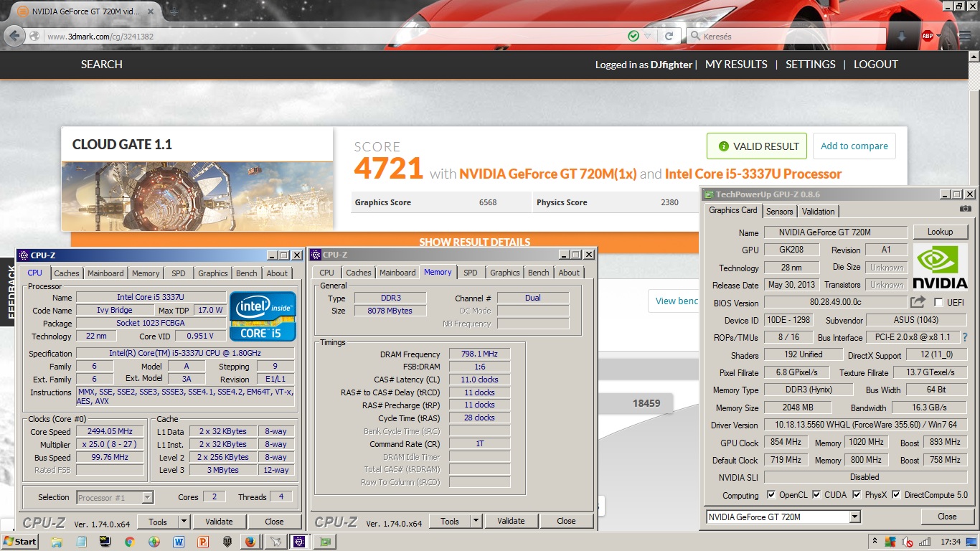Click Lookup button in GPU-Z

(940, 232)
